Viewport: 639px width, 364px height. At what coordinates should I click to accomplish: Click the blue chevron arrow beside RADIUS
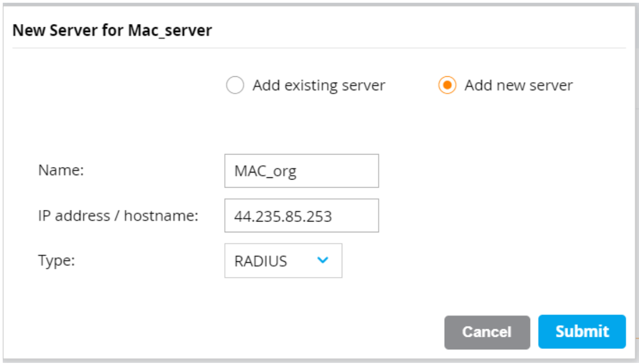[x=323, y=261]
